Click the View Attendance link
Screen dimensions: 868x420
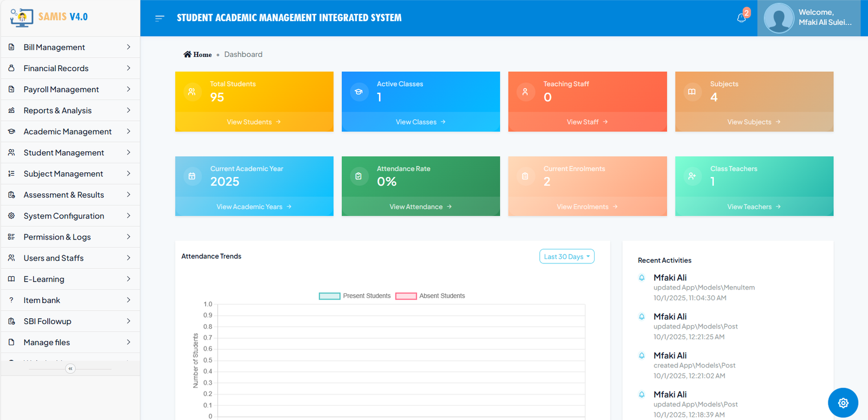click(x=420, y=206)
